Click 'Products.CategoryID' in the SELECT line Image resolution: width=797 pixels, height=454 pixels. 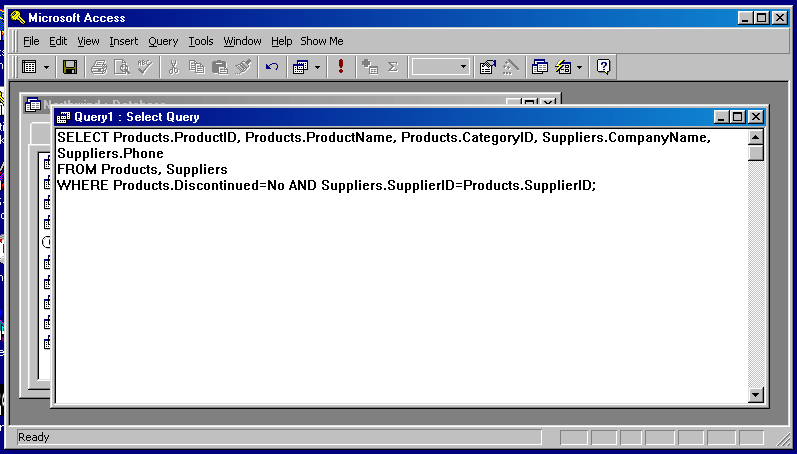click(466, 138)
